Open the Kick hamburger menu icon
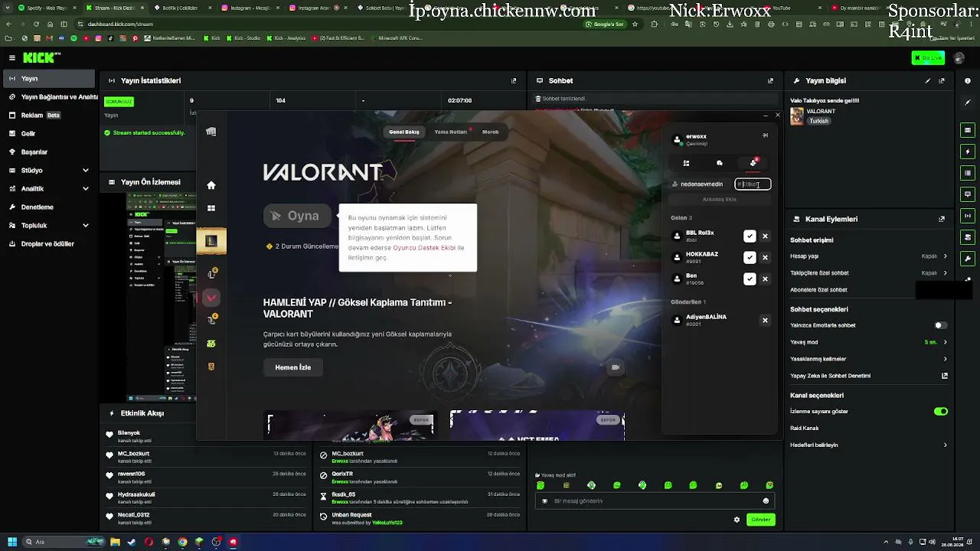 [x=12, y=58]
